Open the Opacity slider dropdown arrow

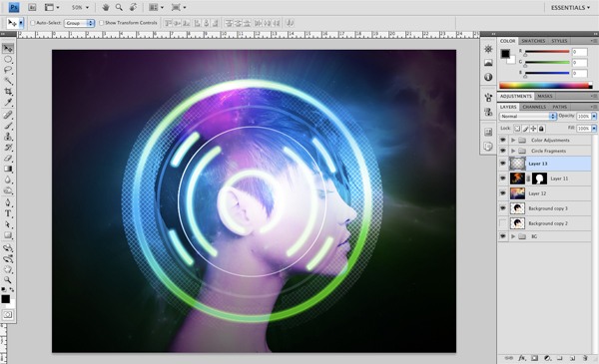click(594, 116)
